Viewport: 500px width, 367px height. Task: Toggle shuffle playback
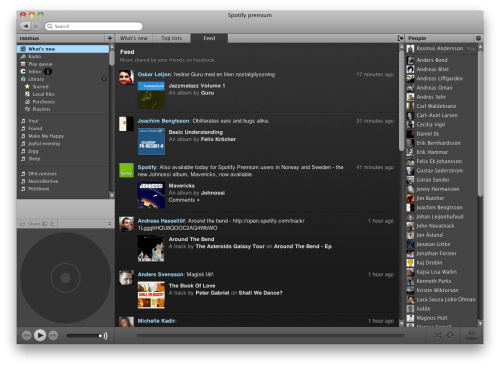[x=437, y=335]
